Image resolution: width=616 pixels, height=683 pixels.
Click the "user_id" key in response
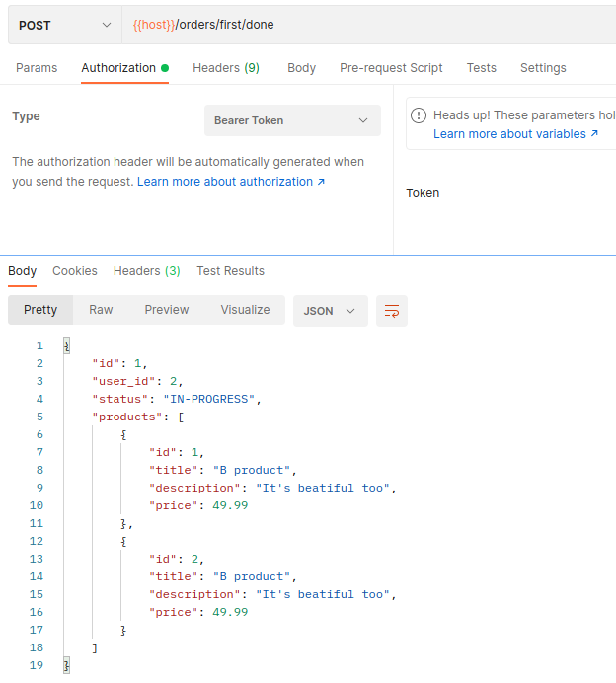pos(123,381)
